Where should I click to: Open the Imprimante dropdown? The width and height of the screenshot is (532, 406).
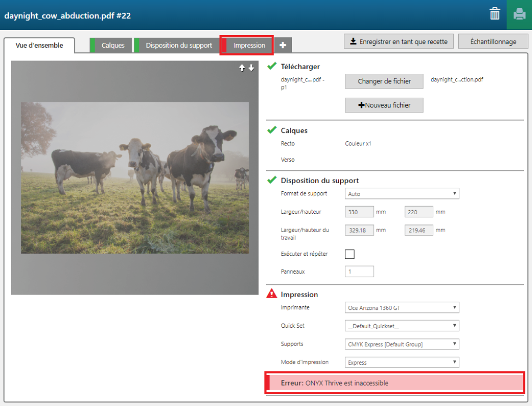[402, 308]
